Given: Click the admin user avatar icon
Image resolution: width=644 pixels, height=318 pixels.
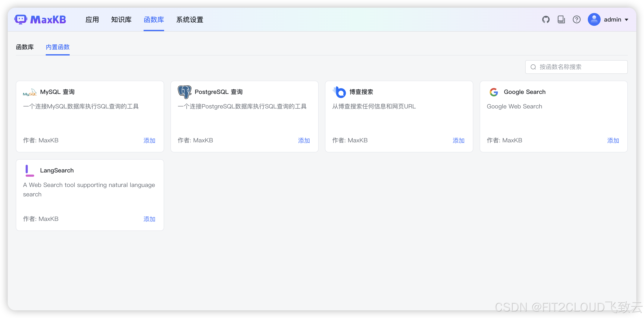Looking at the screenshot, I should point(594,19).
